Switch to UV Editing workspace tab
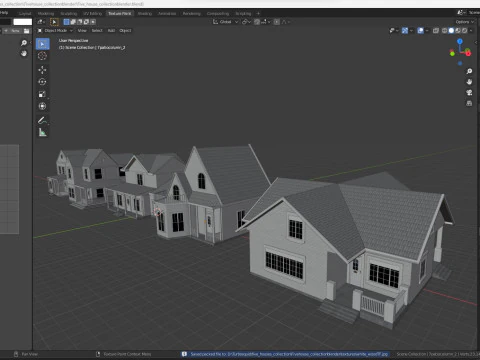This screenshot has width=480, height=360. tap(92, 14)
